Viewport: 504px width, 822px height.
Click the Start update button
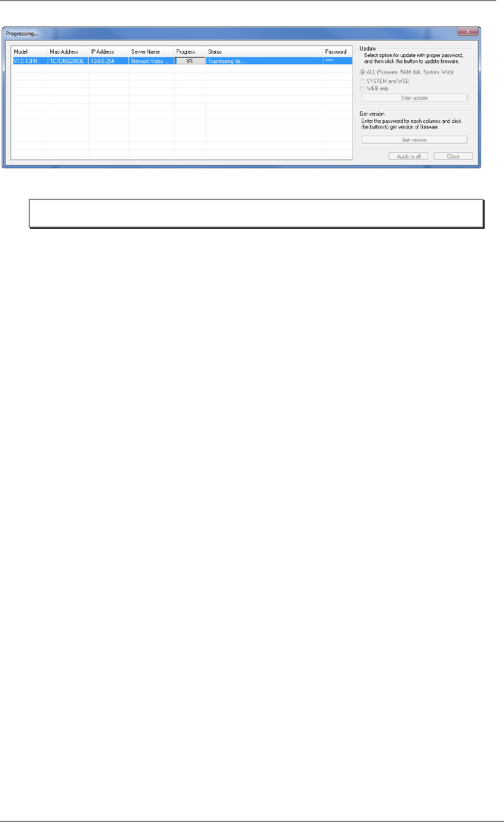point(414,97)
